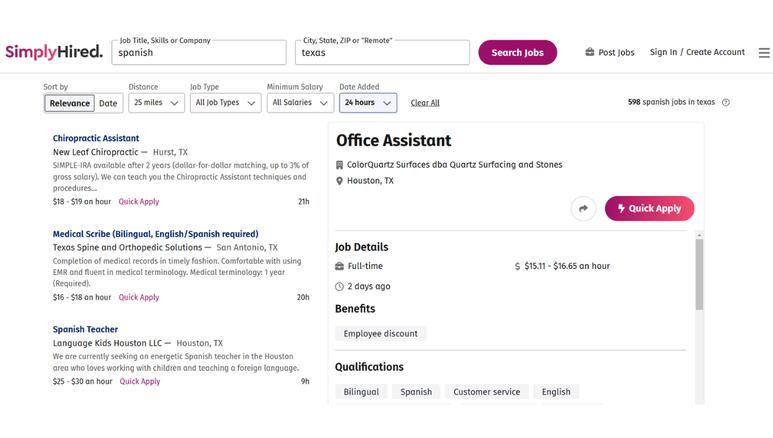Click the location pin icon near Houston
The height and width of the screenshot is (438, 773).
(x=339, y=181)
